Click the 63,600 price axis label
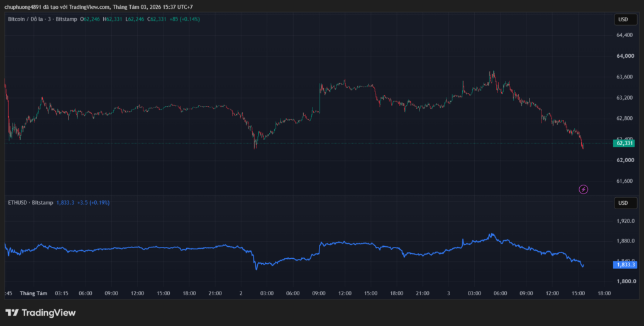The width and height of the screenshot is (644, 326). pos(625,77)
